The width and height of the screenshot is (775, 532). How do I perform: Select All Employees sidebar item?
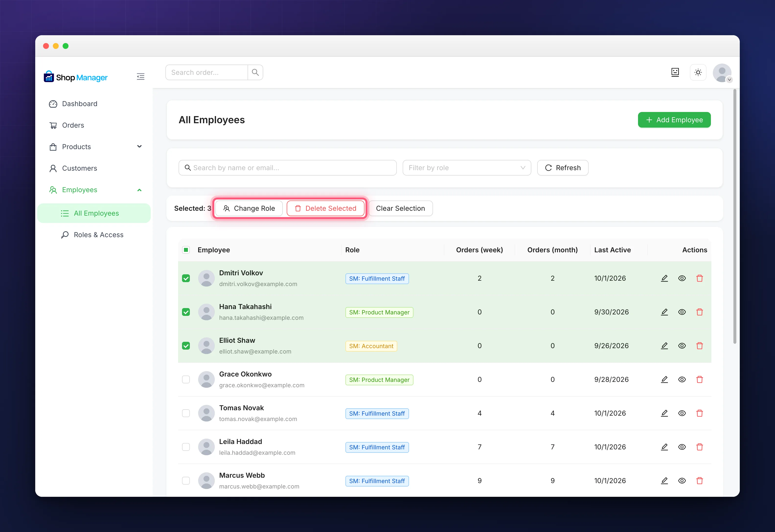(x=94, y=213)
